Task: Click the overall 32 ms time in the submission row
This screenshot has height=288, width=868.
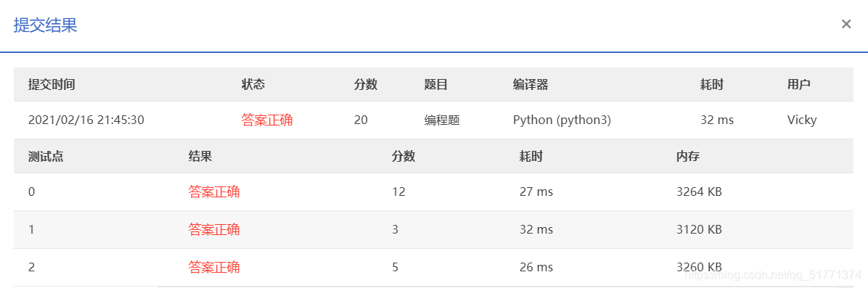Action: [717, 120]
